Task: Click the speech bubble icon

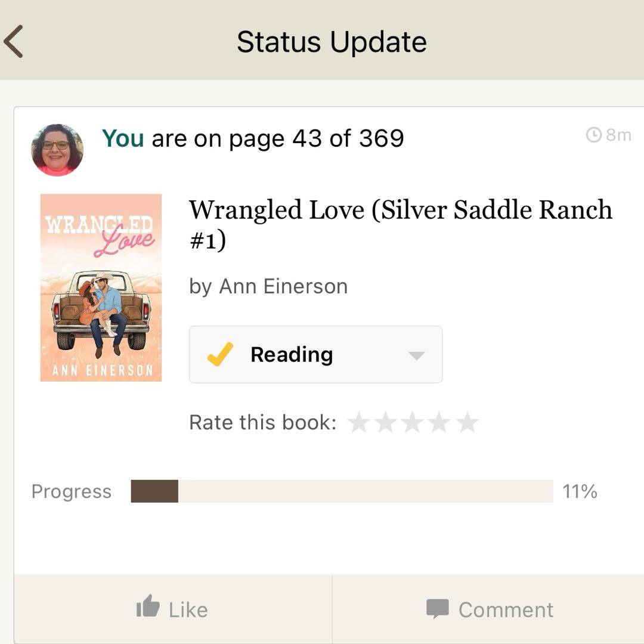Action: [438, 609]
